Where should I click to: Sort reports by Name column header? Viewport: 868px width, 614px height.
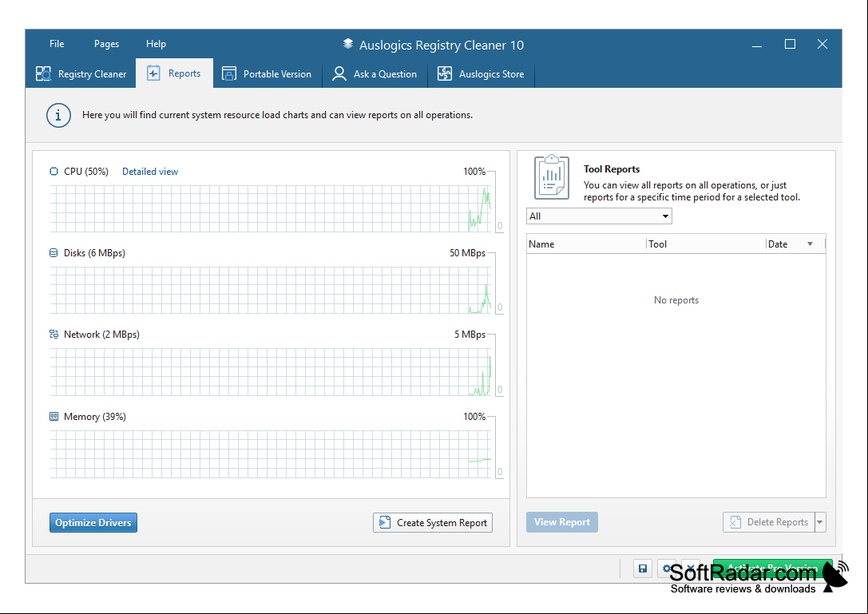click(586, 244)
